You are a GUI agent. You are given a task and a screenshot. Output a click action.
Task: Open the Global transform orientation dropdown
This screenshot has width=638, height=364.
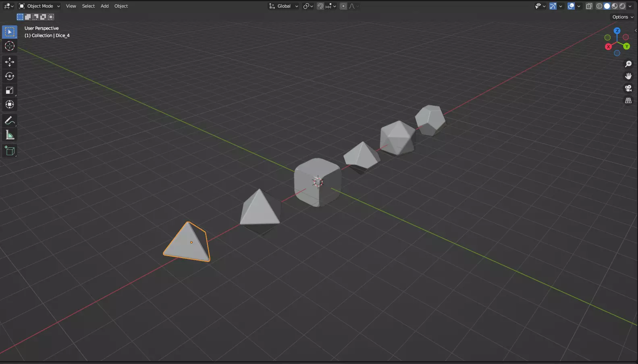point(284,6)
